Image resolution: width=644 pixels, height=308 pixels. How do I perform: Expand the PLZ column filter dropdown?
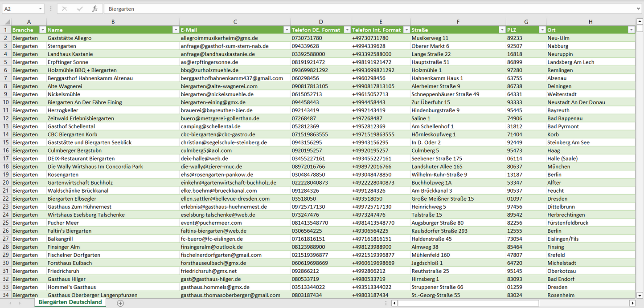[x=542, y=30]
